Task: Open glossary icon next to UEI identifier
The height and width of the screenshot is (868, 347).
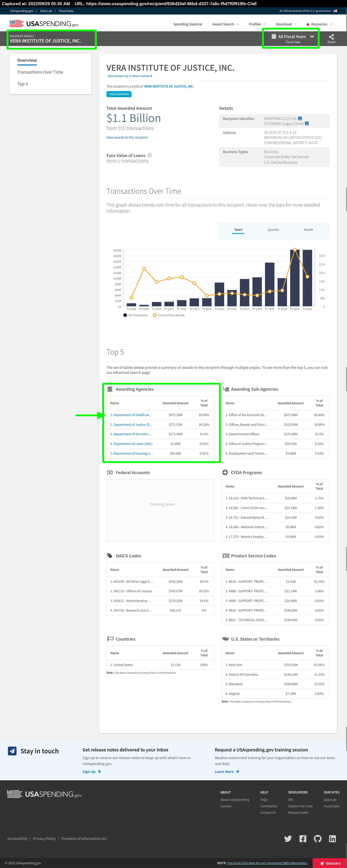Action: 300,119
